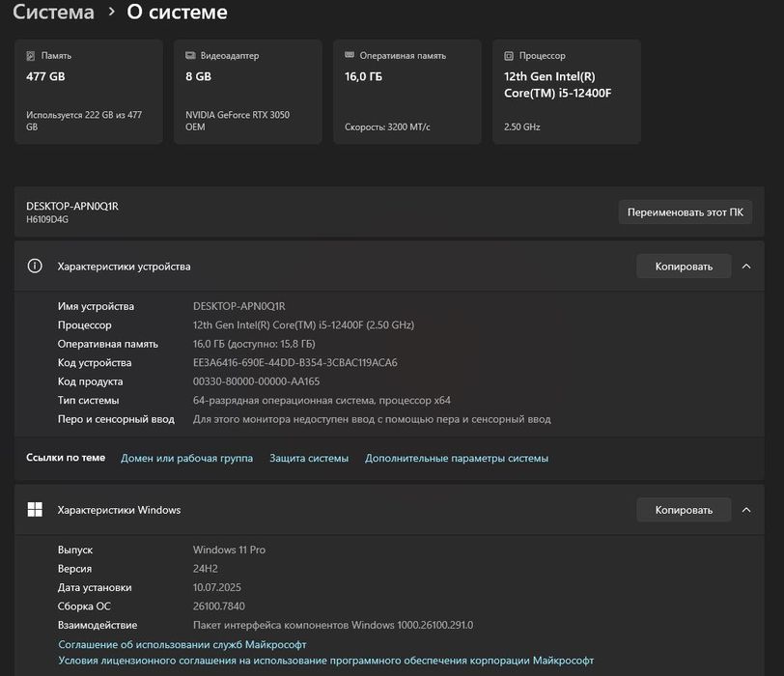Open Домен или рабочая группа link
The width and height of the screenshot is (784, 676).
pos(186,458)
